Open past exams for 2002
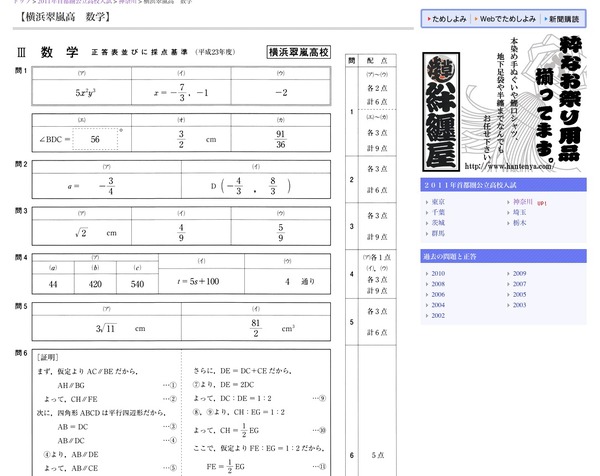This screenshot has height=476, width=600. pos(438,315)
